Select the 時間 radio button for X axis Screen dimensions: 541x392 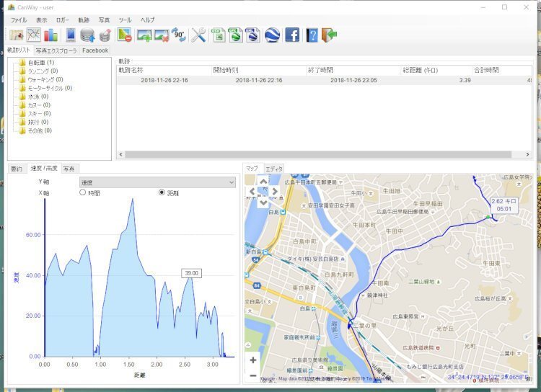coord(83,193)
